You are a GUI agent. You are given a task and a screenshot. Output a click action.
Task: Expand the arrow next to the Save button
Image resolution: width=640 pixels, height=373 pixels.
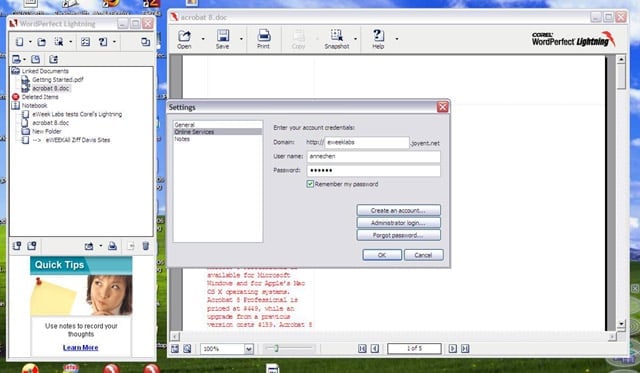click(241, 39)
